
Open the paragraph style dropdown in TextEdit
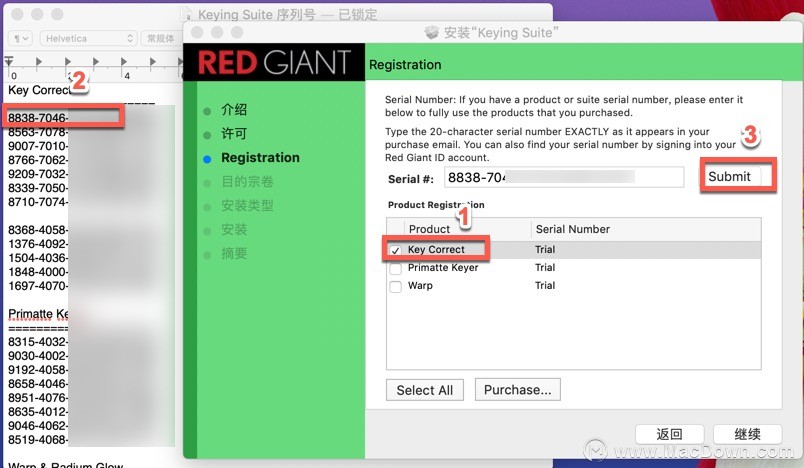21,38
